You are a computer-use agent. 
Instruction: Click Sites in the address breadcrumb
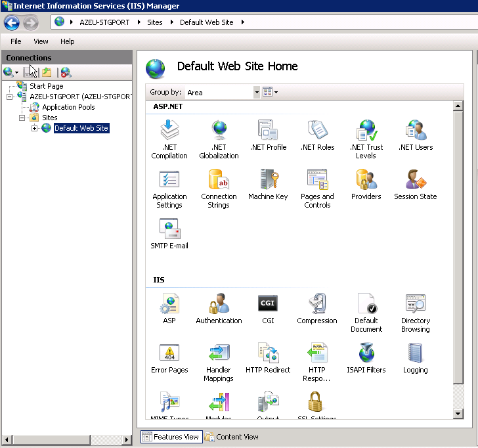[154, 22]
